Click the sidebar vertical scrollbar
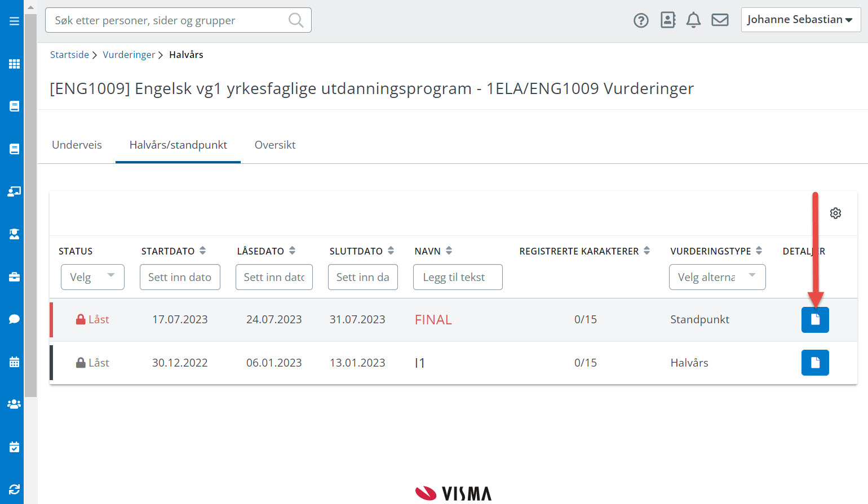 (30, 206)
